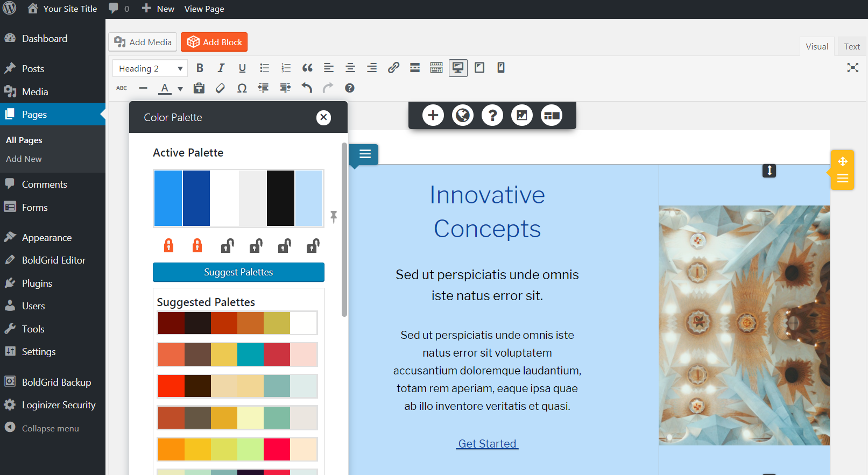Align text right
Screen dimensions: 868x475
point(372,68)
